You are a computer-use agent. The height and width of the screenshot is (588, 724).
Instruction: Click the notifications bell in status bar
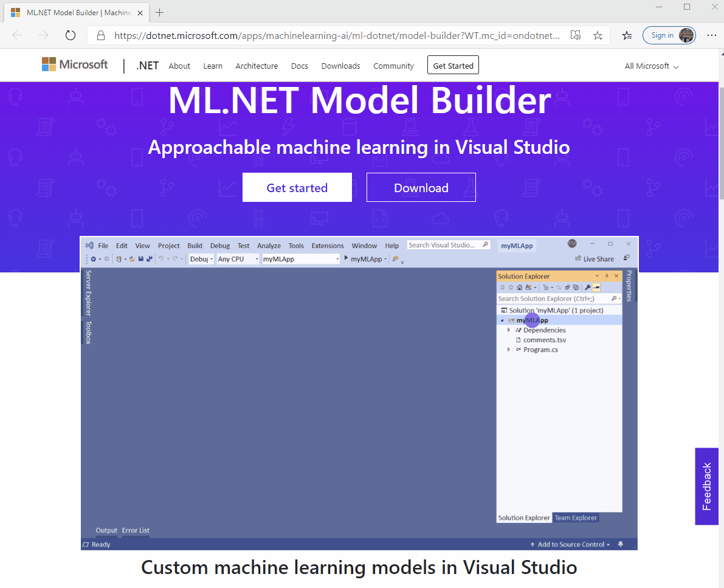pyautogui.click(x=621, y=544)
